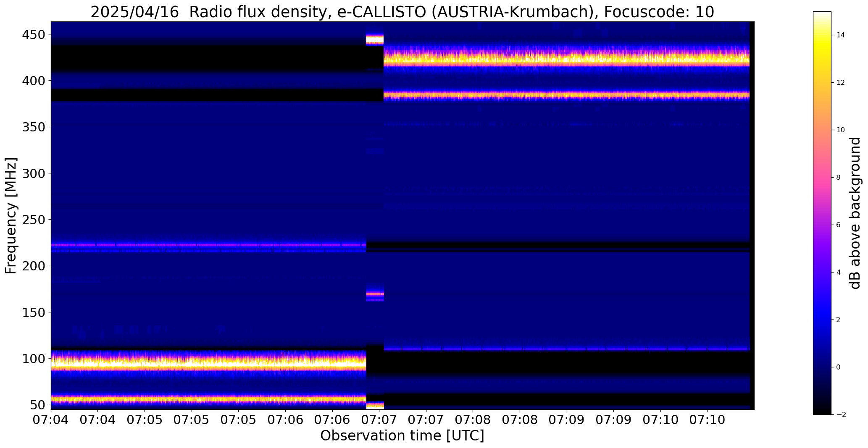Click the colorbar tick label 12
This screenshot has width=868, height=448.
841,83
